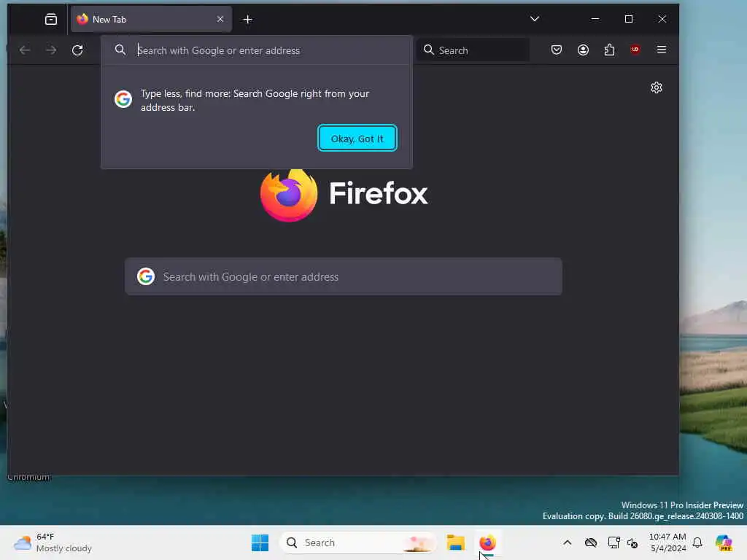Open the weather widget showing 64°F
The width and height of the screenshot is (747, 560).
tap(53, 542)
